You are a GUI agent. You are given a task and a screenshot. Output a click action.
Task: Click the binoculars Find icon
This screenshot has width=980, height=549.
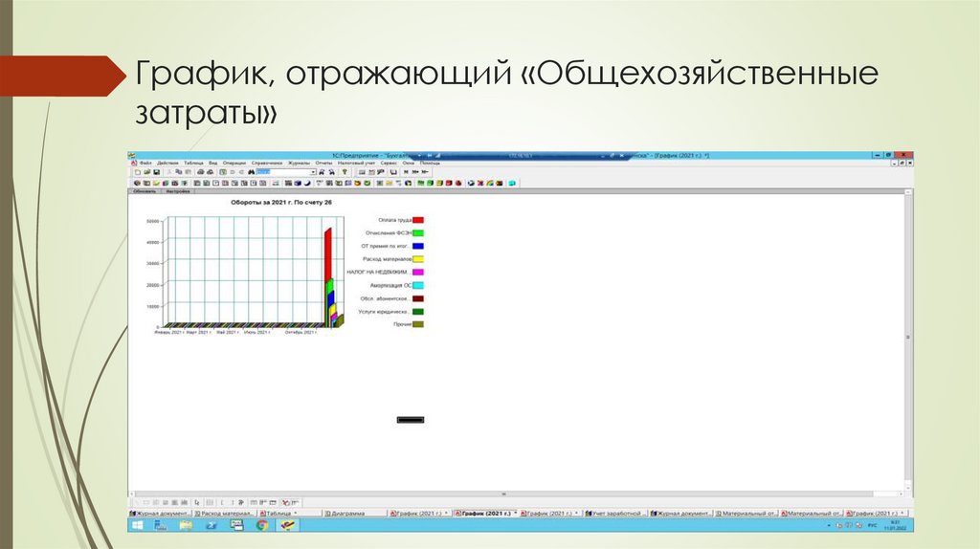click(252, 172)
